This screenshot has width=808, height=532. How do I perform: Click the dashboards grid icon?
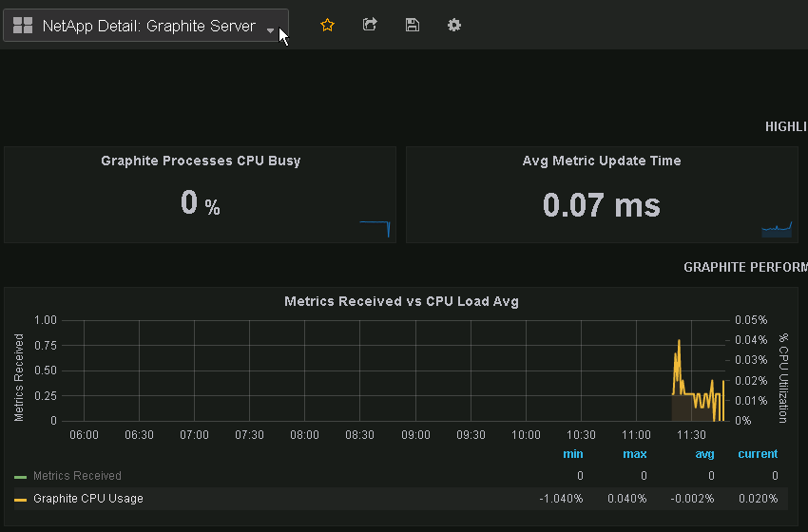point(23,26)
